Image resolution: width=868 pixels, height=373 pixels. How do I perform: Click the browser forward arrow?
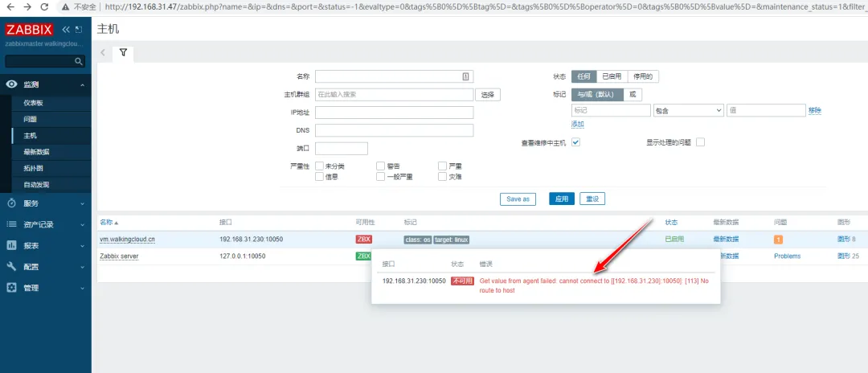point(27,7)
